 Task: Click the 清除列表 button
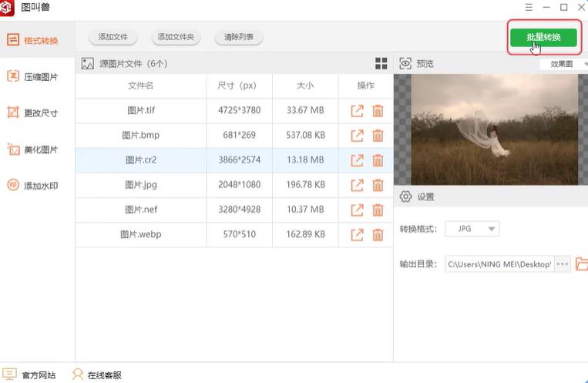(x=238, y=37)
